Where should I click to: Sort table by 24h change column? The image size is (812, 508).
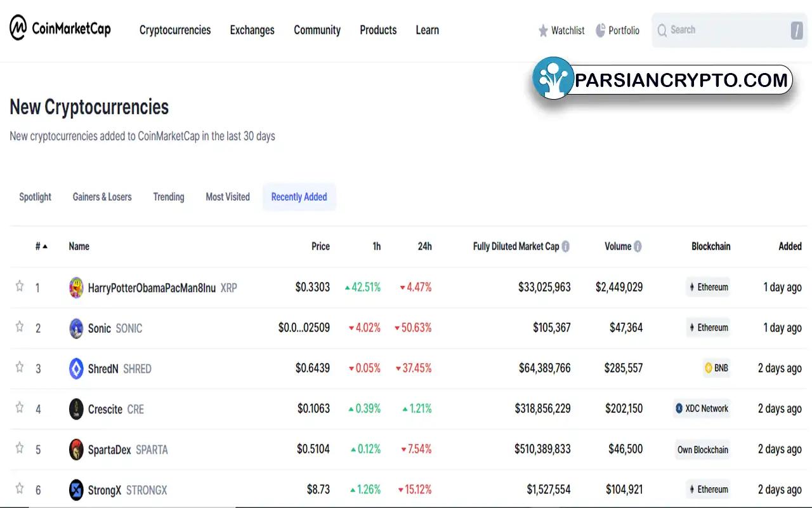[424, 246]
